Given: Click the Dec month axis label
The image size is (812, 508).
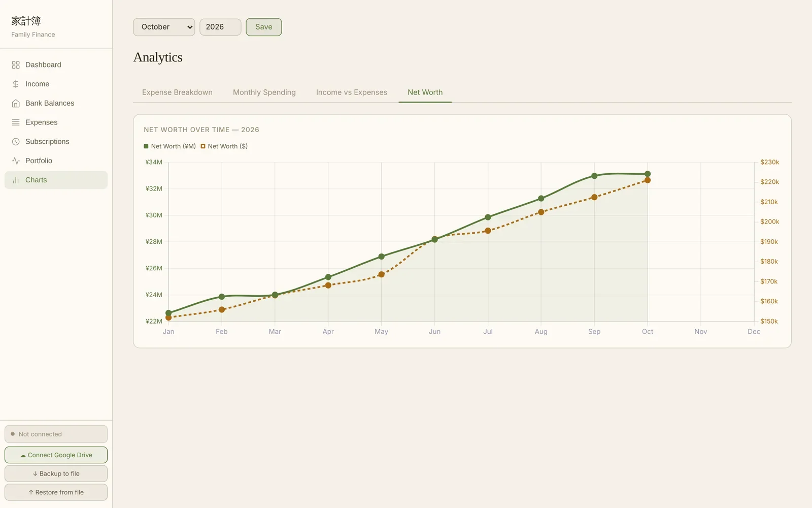Looking at the screenshot, I should 754,332.
